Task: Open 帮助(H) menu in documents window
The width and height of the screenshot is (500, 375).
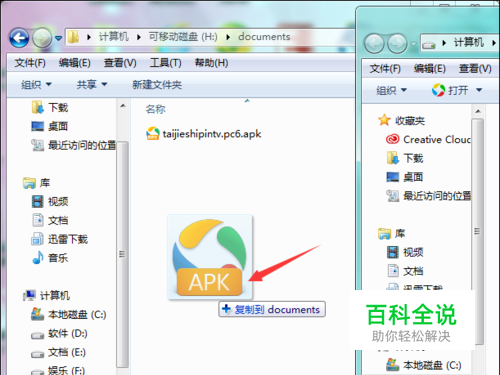Action: coord(212,63)
